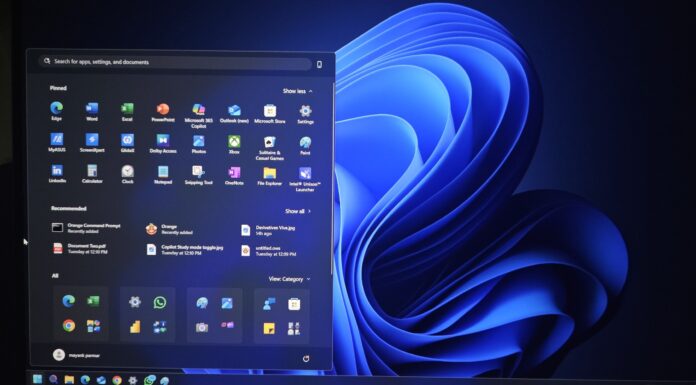Open the View: Category dropdown

click(289, 279)
